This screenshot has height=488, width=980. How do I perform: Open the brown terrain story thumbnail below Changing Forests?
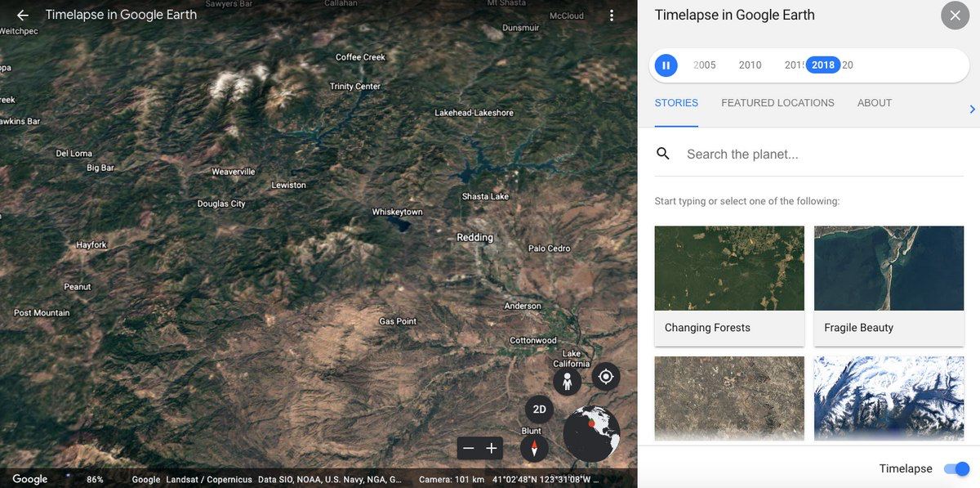[729, 399]
